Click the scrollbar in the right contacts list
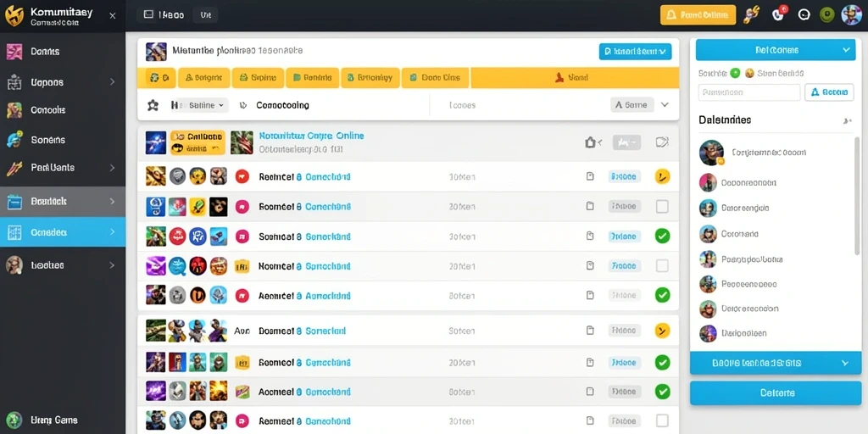This screenshot has width=868, height=434. (858, 194)
